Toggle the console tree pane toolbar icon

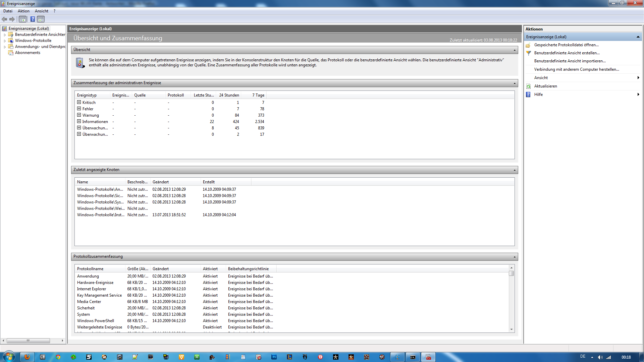click(x=22, y=19)
